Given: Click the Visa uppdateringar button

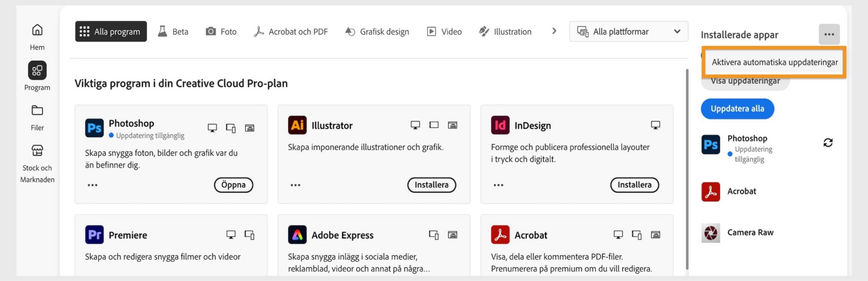Looking at the screenshot, I should 745,82.
